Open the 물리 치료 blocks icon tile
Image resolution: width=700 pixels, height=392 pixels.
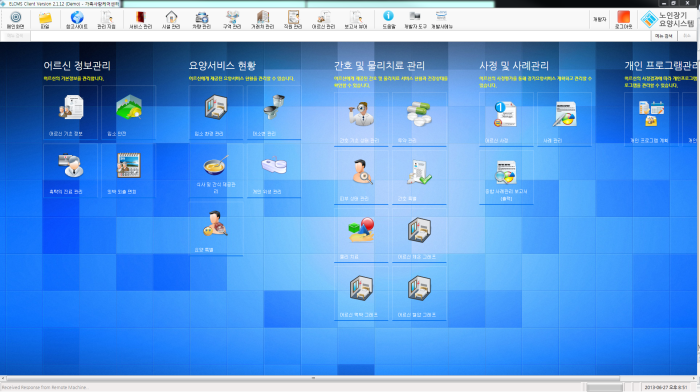(361, 236)
